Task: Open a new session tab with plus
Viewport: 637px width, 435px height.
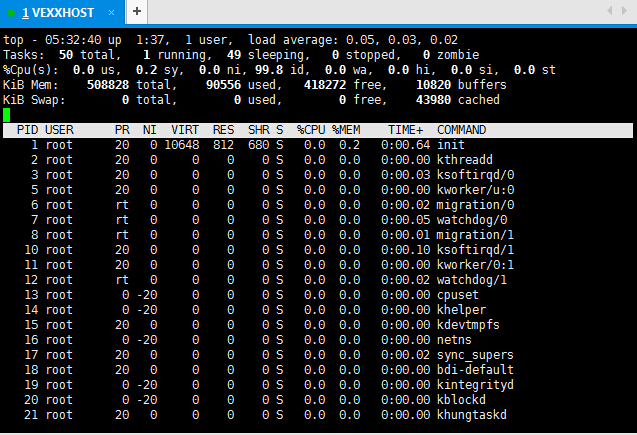Action: pos(137,11)
